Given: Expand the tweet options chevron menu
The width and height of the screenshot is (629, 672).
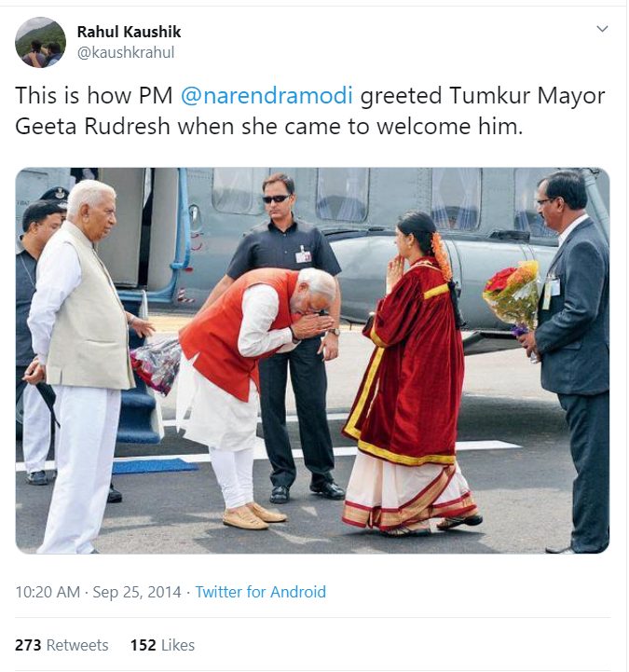Looking at the screenshot, I should (x=602, y=29).
